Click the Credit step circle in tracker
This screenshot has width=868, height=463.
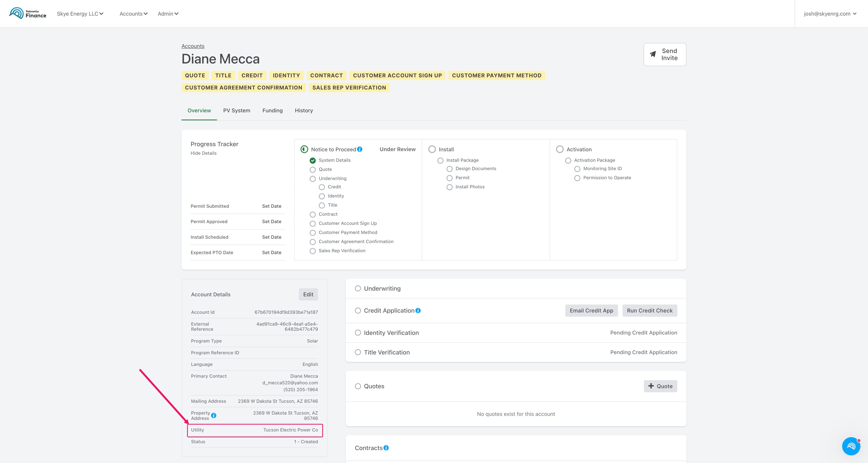[322, 187]
